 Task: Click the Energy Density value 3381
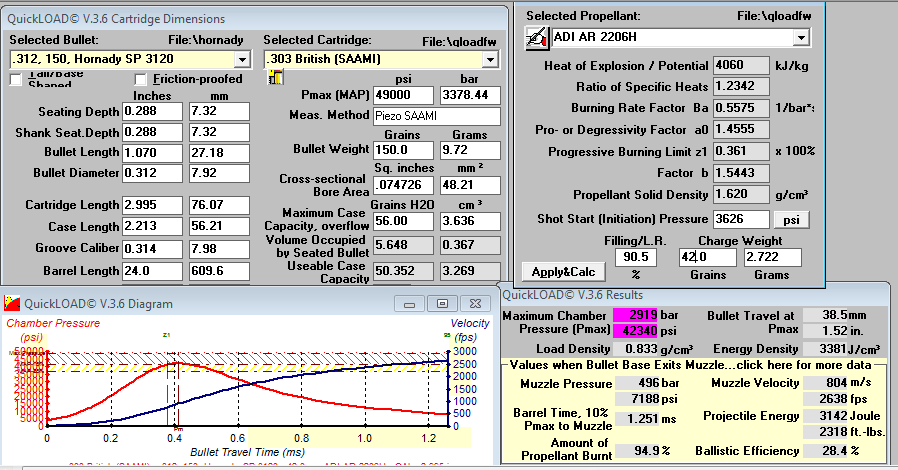826,349
